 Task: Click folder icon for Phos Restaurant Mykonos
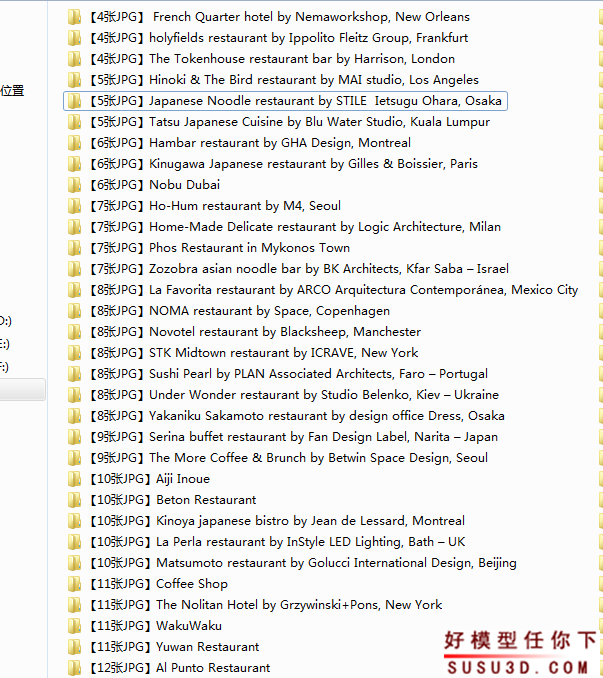click(x=74, y=248)
